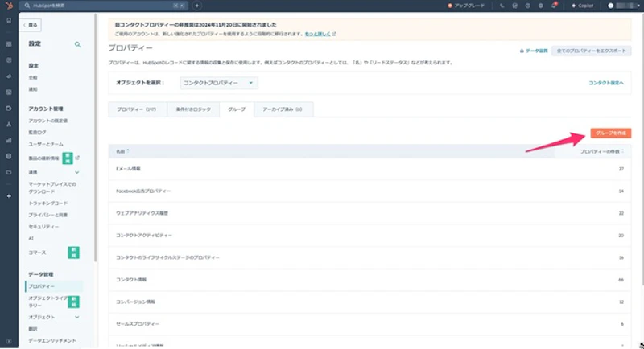Expand the オブジェクト sidebar section

pyautogui.click(x=76, y=317)
